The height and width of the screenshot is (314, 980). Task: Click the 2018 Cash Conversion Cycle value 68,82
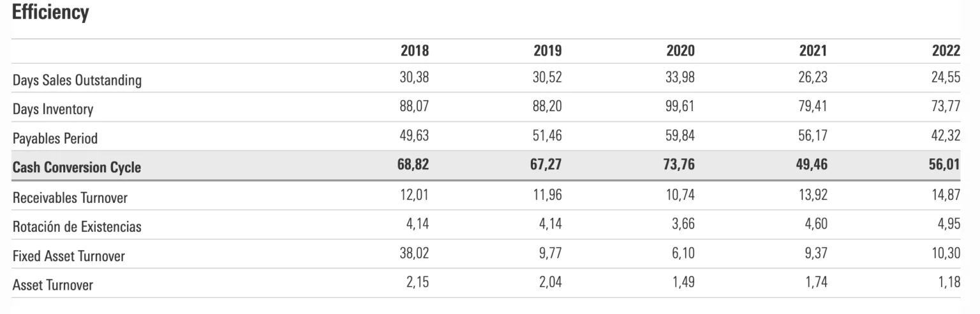[415, 167]
